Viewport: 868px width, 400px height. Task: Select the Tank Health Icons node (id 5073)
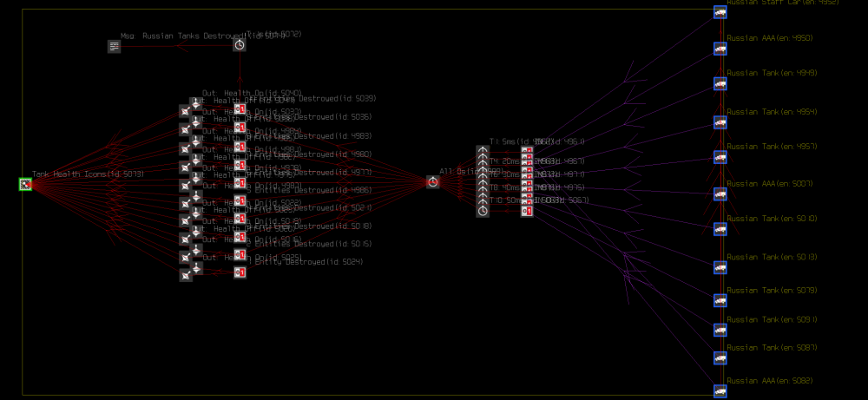tap(25, 184)
